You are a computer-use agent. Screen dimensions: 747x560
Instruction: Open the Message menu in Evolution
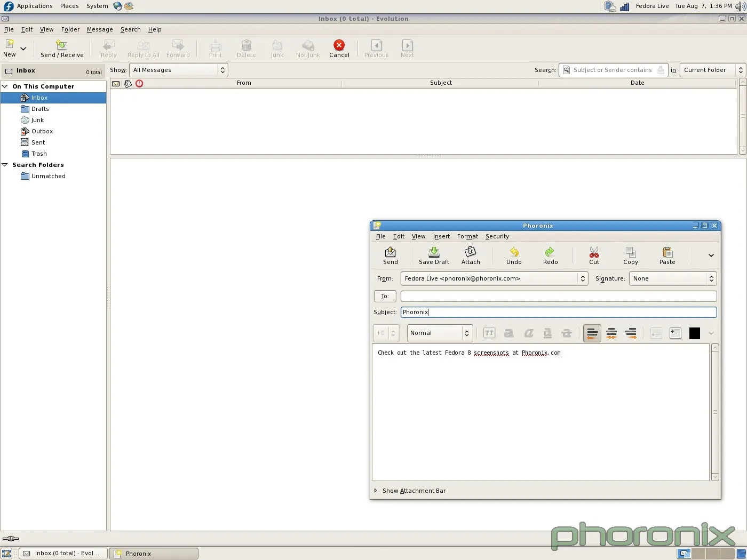point(100,29)
